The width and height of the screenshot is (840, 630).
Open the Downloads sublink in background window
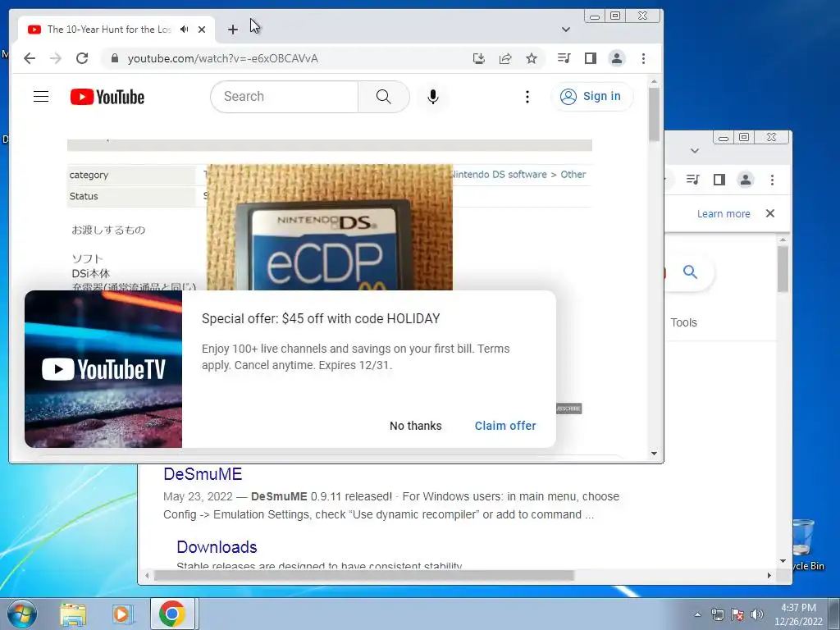217,547
